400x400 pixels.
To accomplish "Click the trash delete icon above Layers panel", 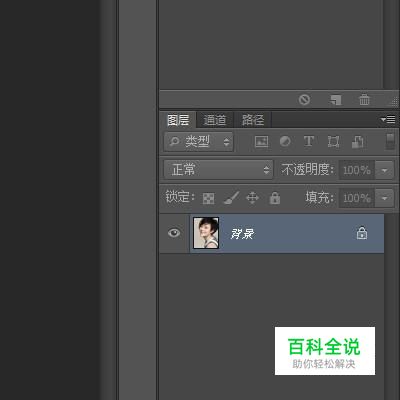I will tap(364, 99).
